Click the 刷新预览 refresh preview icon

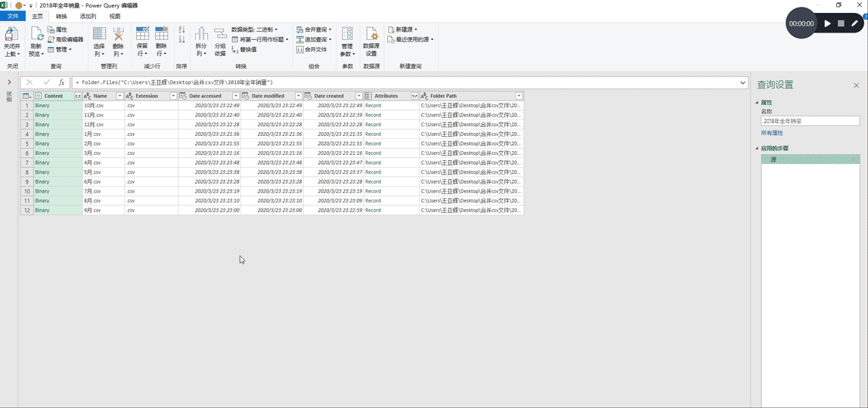pos(36,34)
